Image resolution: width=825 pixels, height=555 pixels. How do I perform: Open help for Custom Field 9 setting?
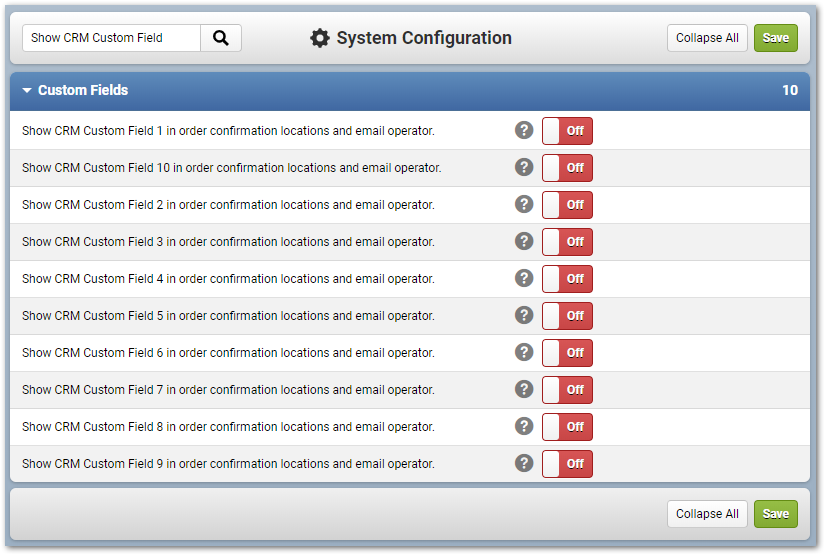click(524, 463)
